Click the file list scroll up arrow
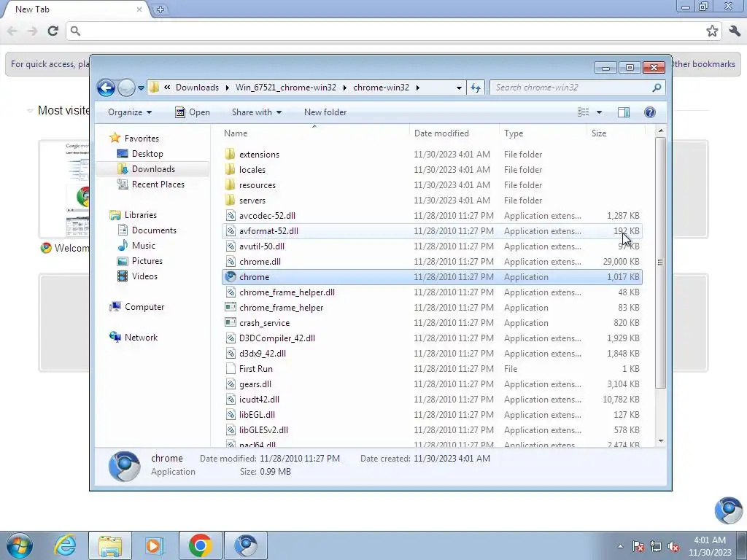The height and width of the screenshot is (560, 747). click(x=661, y=131)
